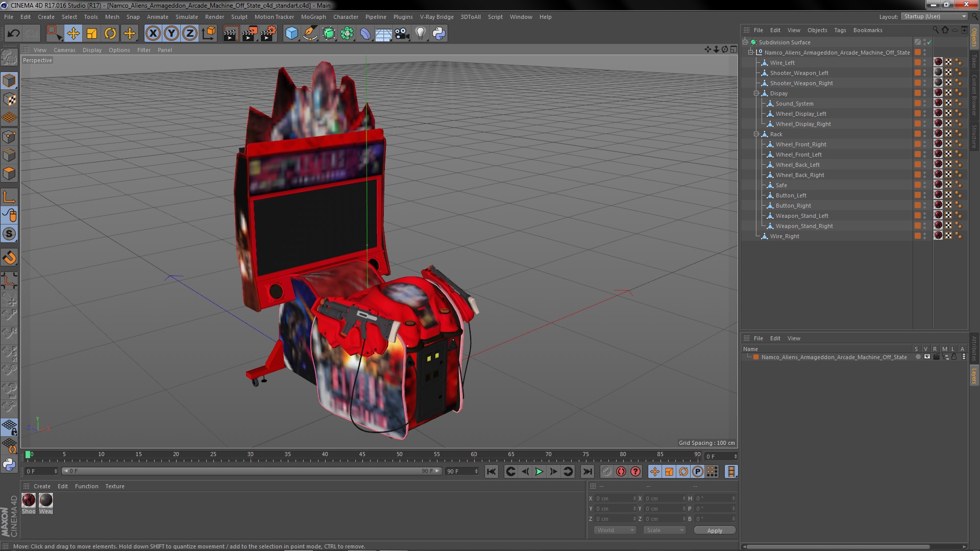The image size is (980, 551).
Task: Open the V-Ray Bridge menu
Action: point(436,17)
